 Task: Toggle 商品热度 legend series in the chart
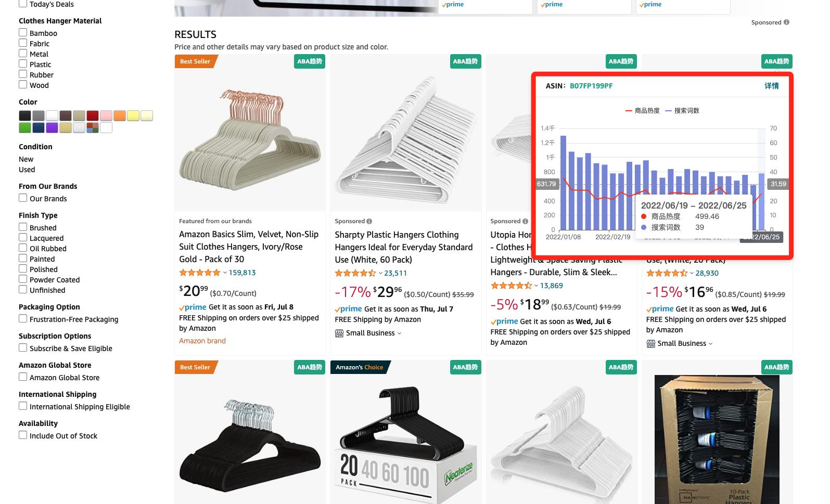point(642,111)
